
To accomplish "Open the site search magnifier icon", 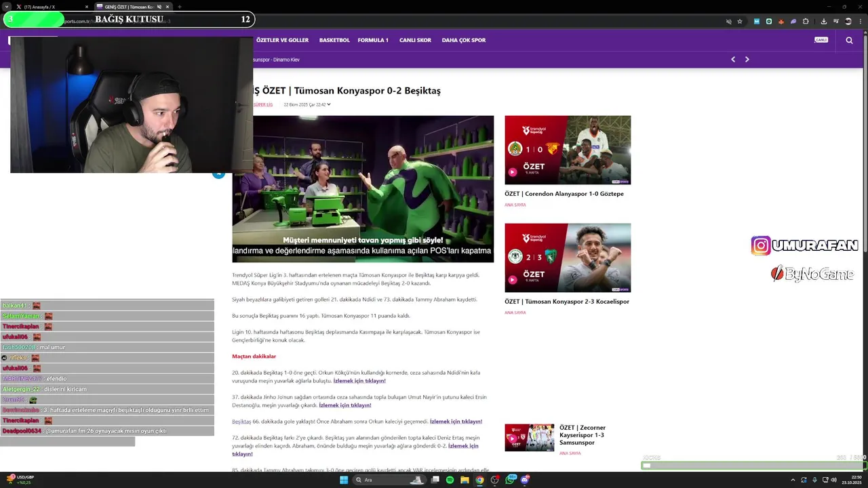I will (x=849, y=40).
